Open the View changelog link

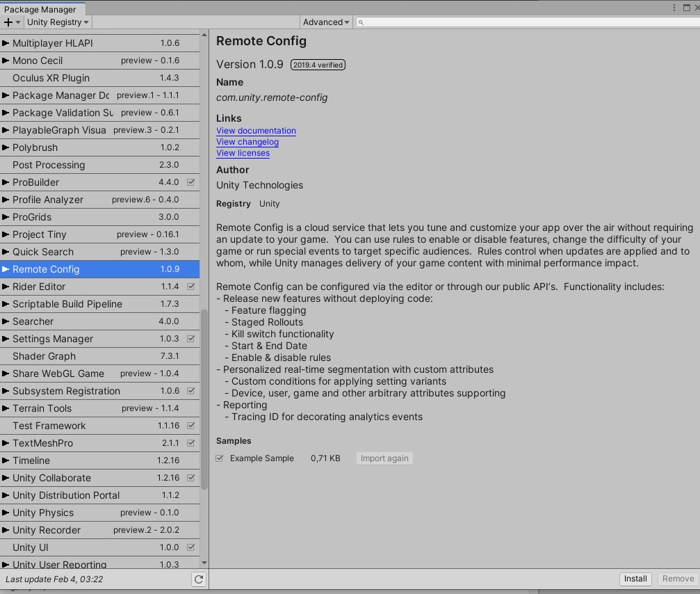[247, 142]
